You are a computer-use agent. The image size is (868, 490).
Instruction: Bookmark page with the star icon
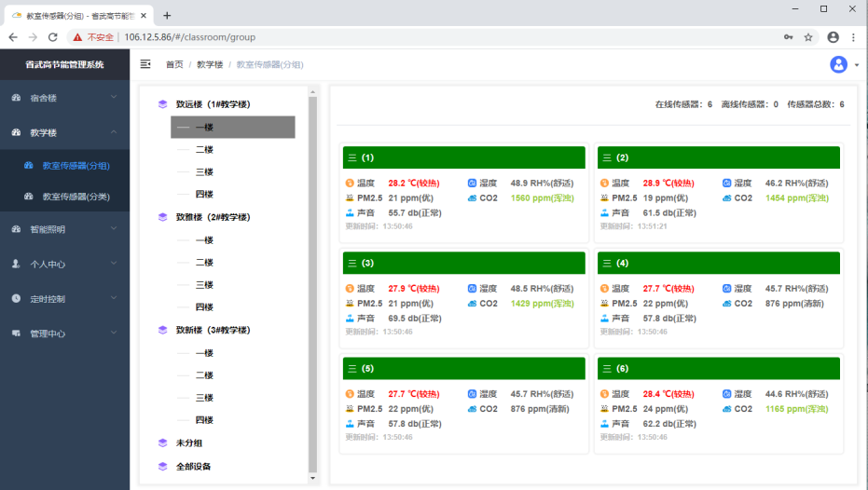pos(808,37)
